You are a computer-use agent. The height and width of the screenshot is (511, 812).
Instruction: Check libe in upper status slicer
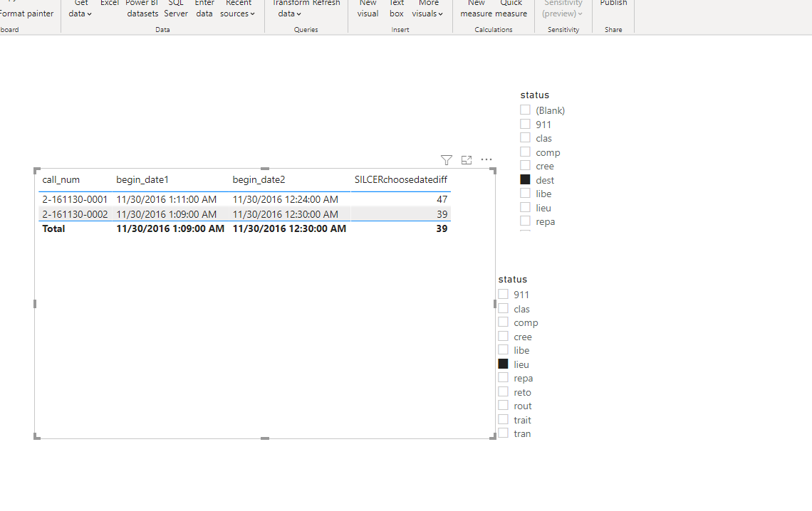525,194
